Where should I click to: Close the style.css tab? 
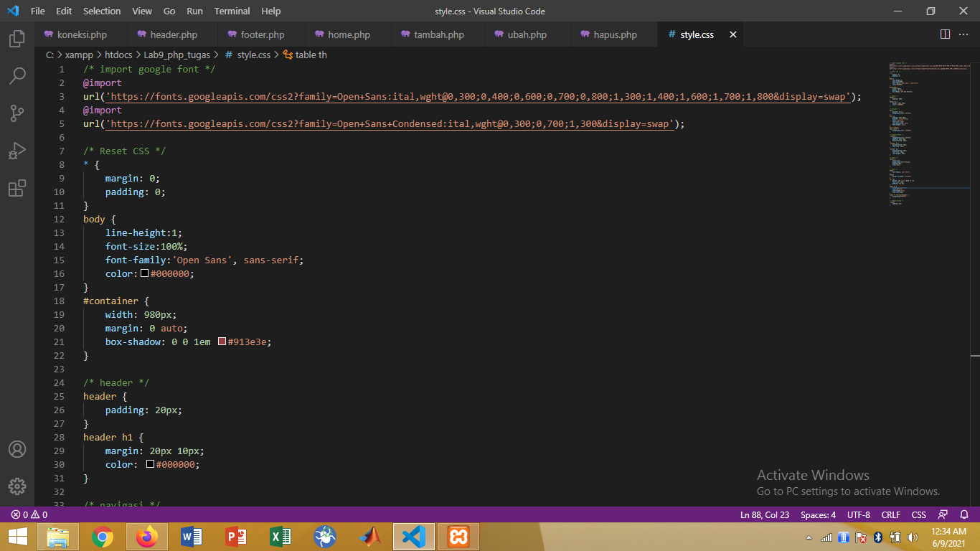coord(732,34)
